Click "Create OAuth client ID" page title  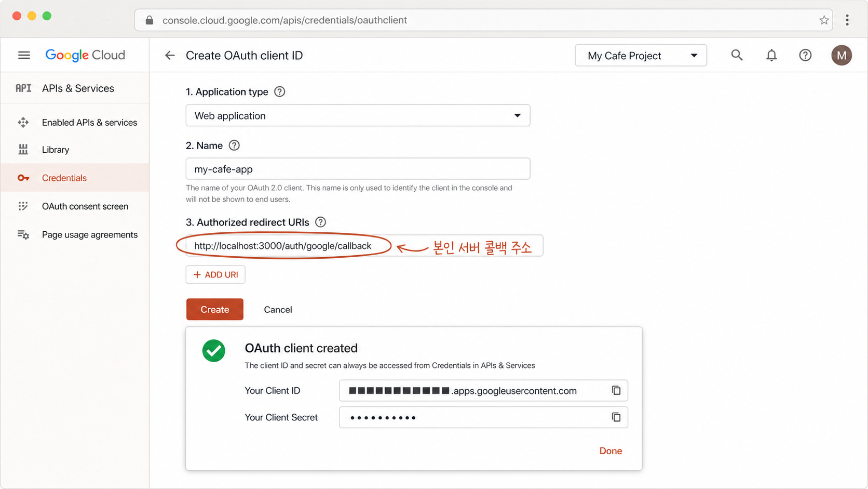click(x=244, y=56)
